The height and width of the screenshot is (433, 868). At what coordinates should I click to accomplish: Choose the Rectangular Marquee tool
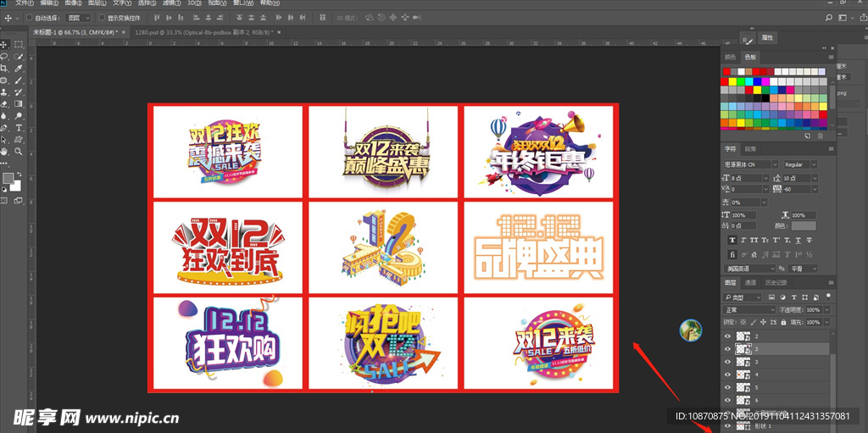pos(19,44)
